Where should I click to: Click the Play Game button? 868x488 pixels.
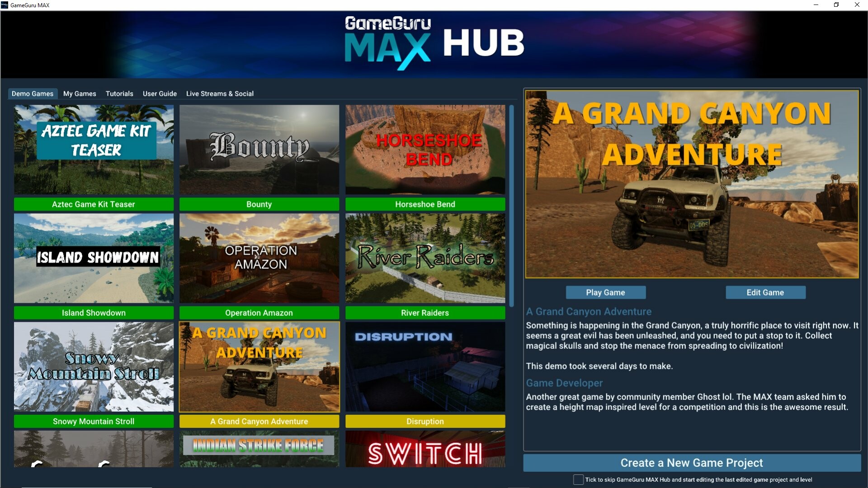click(x=606, y=292)
